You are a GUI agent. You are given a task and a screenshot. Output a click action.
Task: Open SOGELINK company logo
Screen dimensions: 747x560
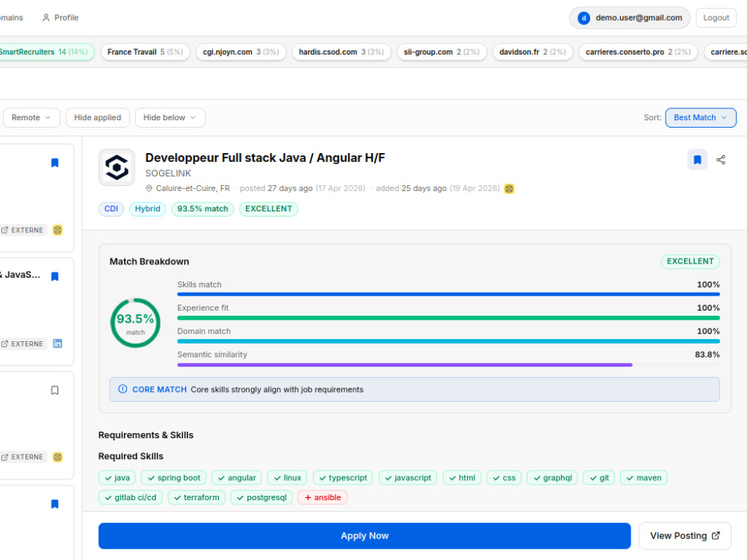[x=117, y=167]
